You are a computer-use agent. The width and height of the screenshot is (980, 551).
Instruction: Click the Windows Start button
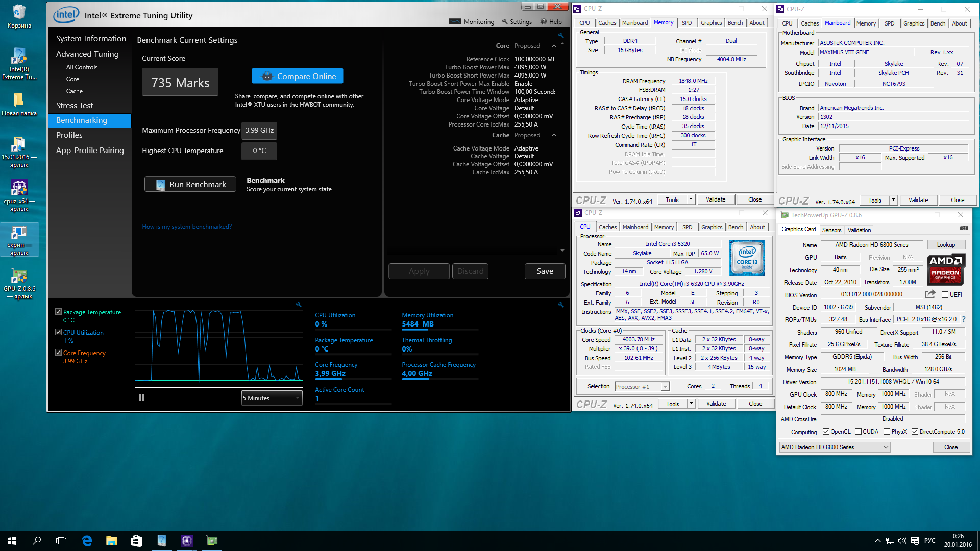point(12,541)
